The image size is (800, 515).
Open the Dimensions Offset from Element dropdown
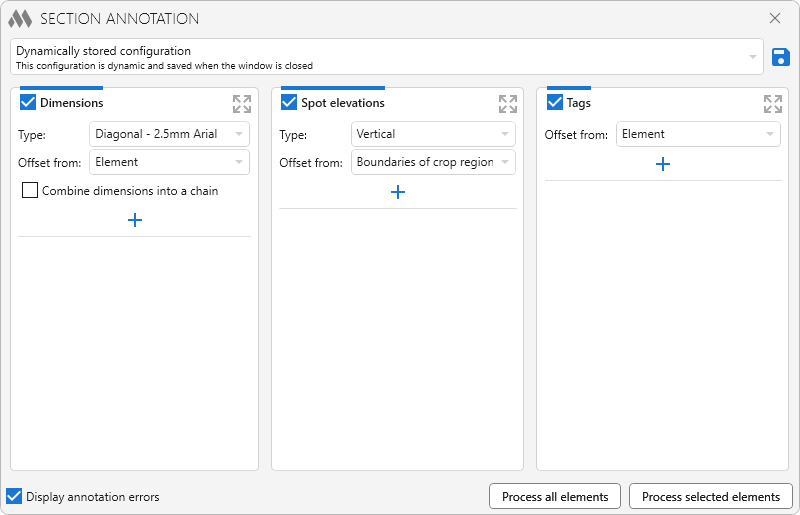(x=169, y=162)
